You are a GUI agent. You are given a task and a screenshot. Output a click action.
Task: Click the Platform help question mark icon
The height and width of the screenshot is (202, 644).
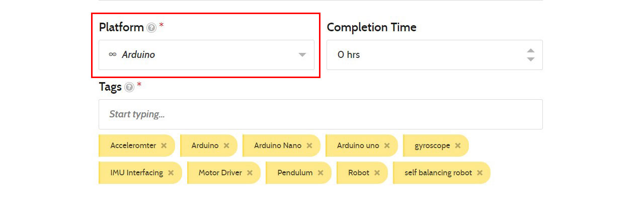151,28
